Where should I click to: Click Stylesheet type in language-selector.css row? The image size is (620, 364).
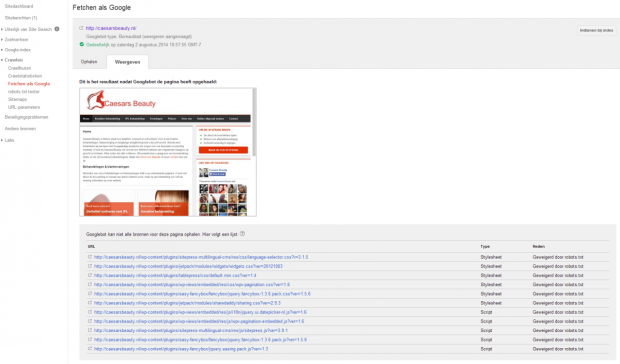tap(491, 257)
